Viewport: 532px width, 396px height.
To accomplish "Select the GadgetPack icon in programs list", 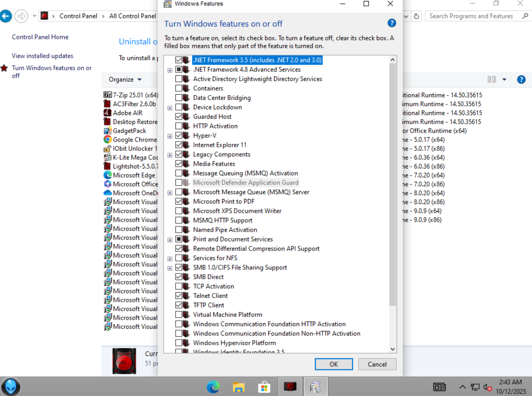I will (x=108, y=130).
